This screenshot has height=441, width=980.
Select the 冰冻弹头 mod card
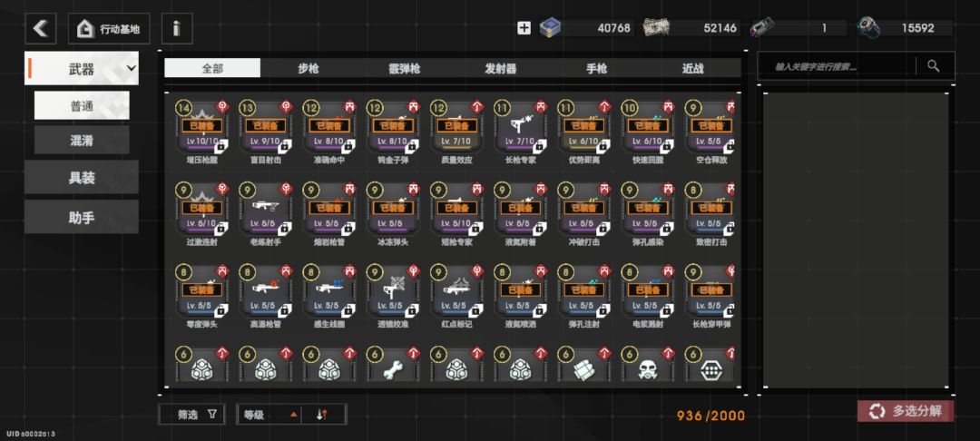click(x=393, y=213)
